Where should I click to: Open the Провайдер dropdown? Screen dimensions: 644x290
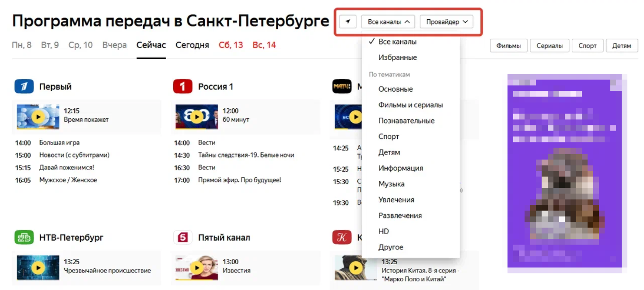(446, 22)
